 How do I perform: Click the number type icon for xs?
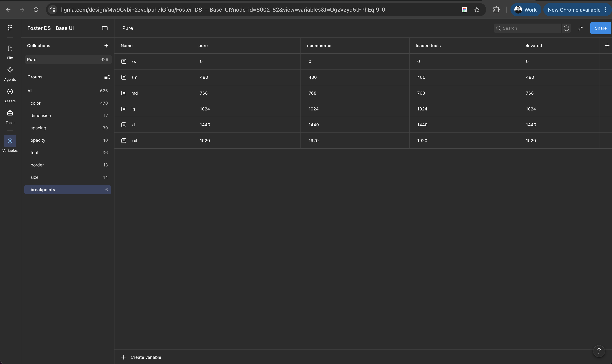(x=124, y=61)
